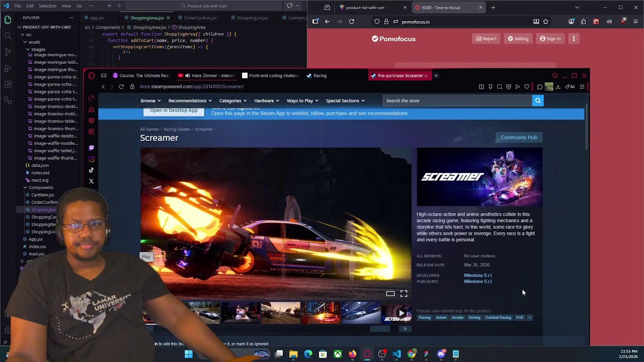Expand Ways to Play dropdown
Viewport: 644px width, 362px height.
302,101
